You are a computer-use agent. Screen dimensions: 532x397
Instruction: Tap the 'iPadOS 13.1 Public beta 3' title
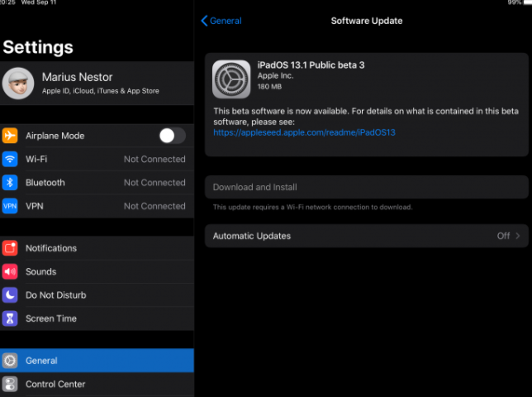click(x=311, y=65)
